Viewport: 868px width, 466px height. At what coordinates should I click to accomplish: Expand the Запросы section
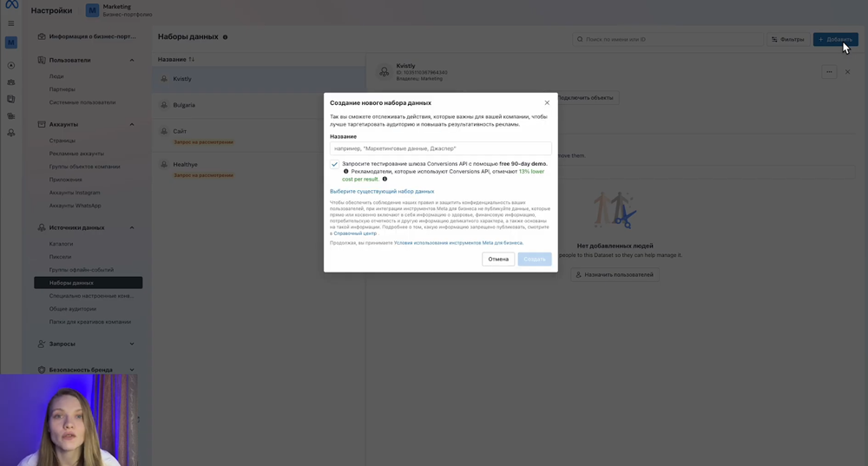(x=132, y=344)
